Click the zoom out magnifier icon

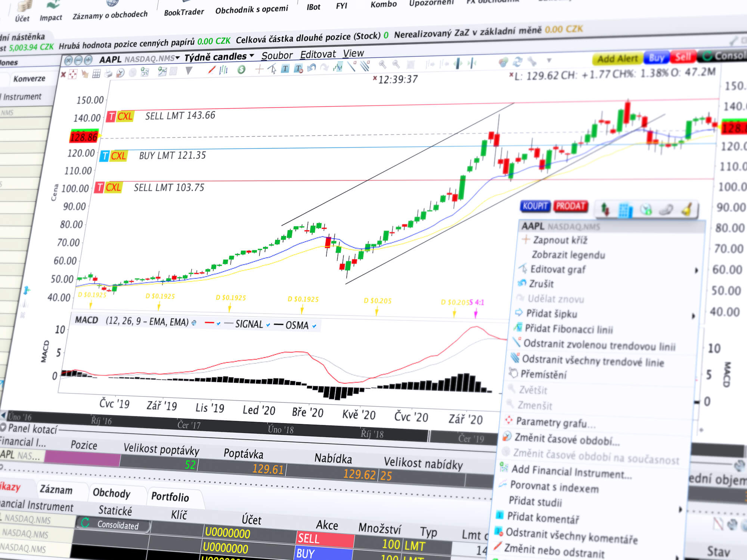click(396, 65)
